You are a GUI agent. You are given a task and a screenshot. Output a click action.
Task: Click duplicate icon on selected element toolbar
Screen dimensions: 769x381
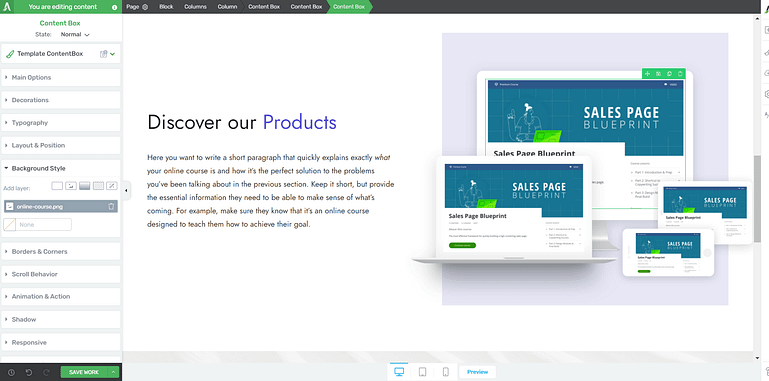click(x=669, y=74)
